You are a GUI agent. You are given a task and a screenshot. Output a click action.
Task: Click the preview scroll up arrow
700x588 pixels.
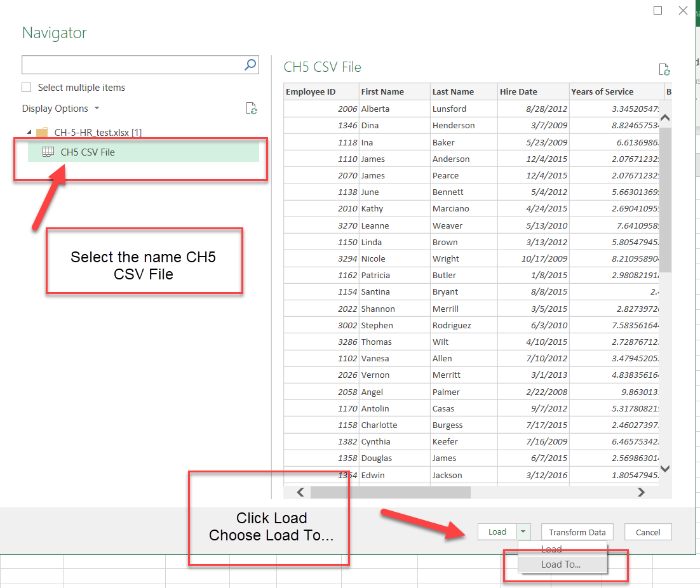coord(665,117)
